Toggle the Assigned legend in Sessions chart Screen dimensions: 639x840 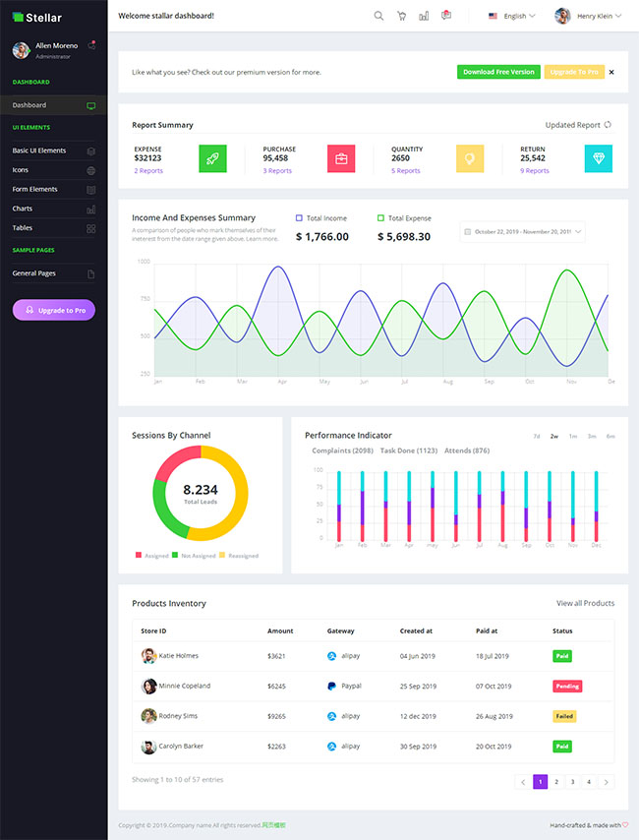coord(139,556)
